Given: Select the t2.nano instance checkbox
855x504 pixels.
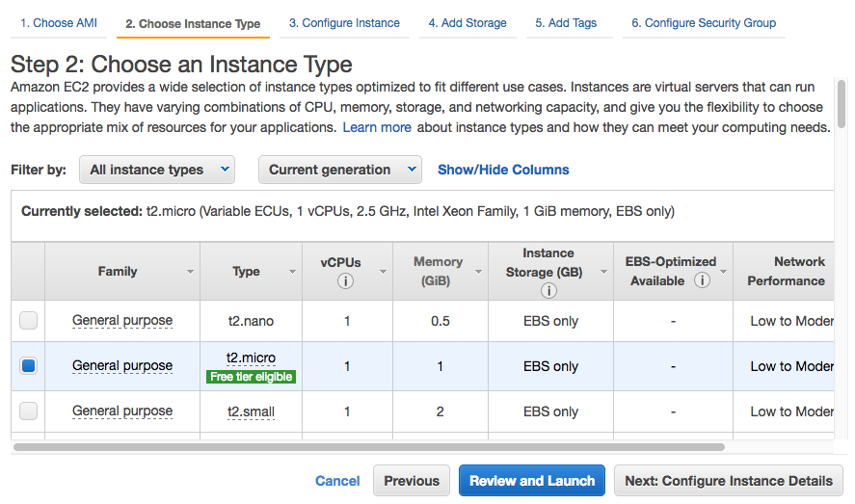Looking at the screenshot, I should point(29,321).
